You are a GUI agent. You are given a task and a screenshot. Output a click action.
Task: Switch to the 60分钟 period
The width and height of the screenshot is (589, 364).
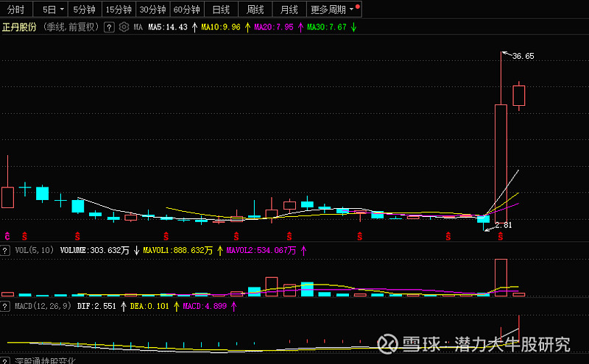click(x=187, y=10)
